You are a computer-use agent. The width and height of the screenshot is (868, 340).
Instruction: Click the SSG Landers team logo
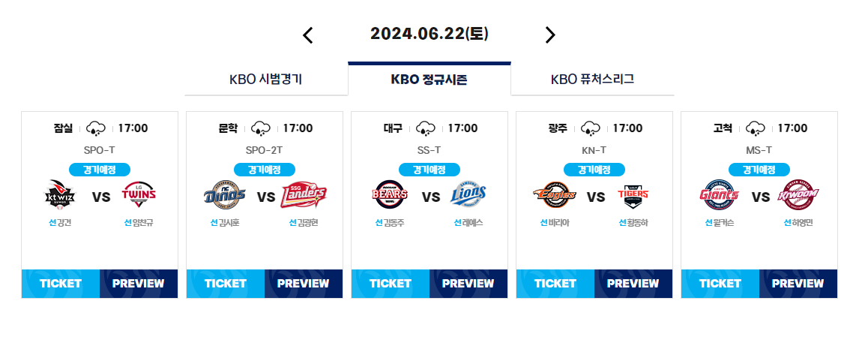click(x=304, y=194)
